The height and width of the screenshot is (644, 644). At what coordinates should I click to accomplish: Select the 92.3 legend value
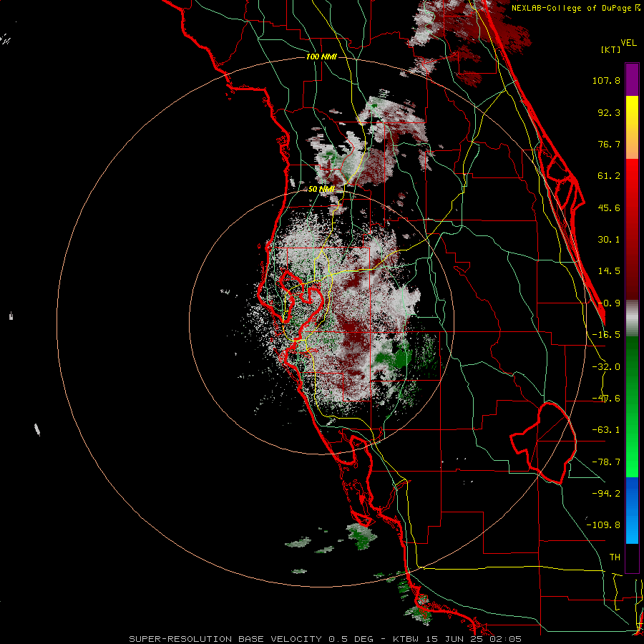coord(609,112)
